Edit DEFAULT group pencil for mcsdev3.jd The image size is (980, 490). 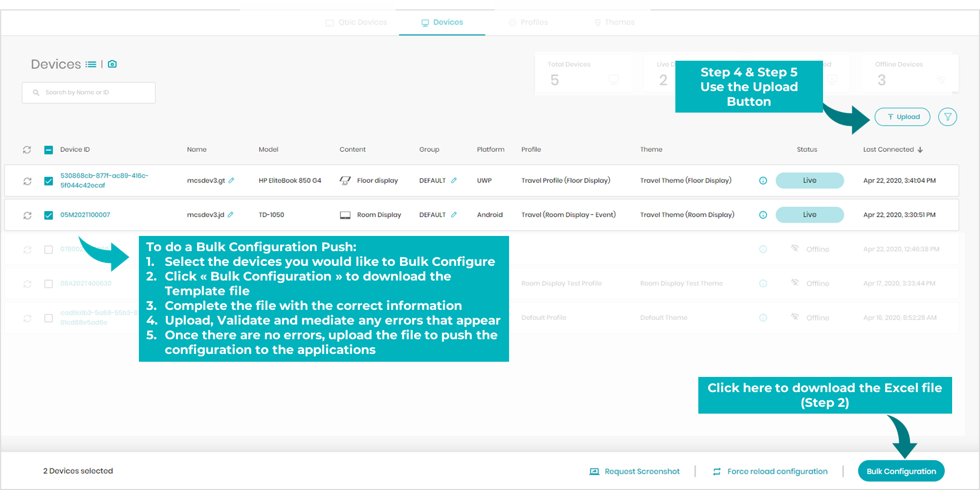(454, 215)
